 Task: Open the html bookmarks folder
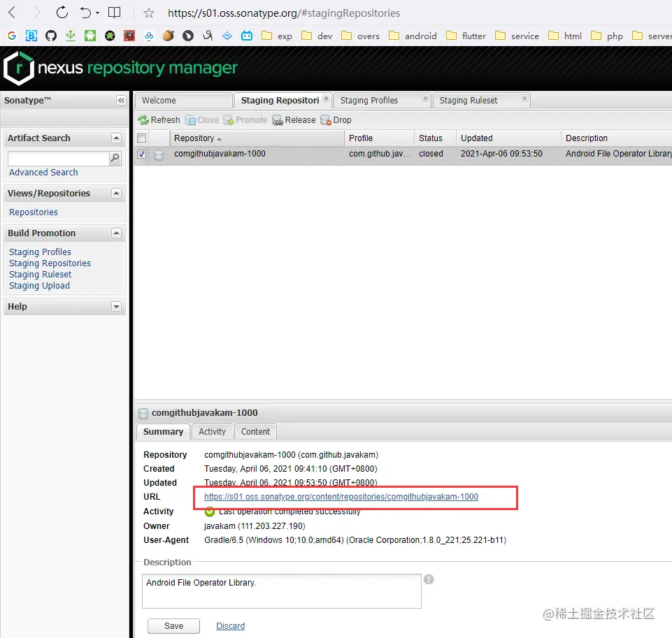click(565, 36)
